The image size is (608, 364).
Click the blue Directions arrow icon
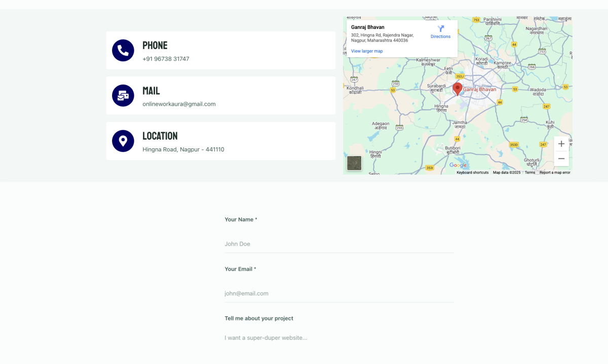440,29
